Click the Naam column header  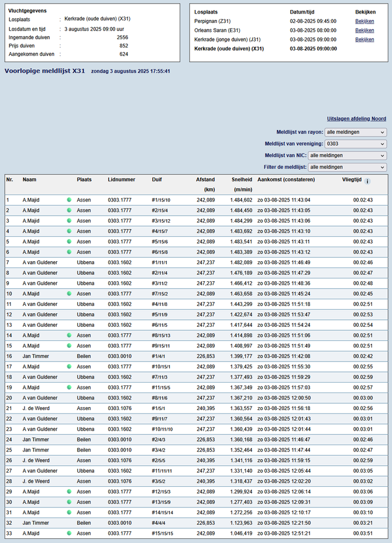[x=29, y=179]
